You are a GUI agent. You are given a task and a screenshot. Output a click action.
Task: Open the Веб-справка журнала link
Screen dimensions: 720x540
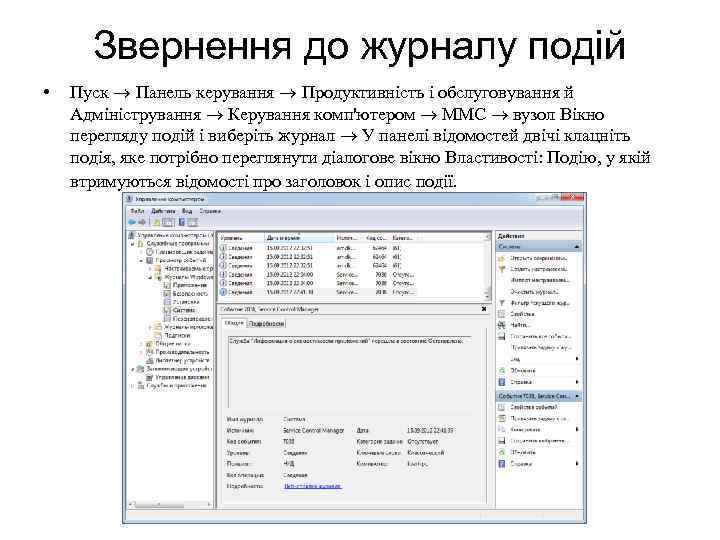coord(312,486)
